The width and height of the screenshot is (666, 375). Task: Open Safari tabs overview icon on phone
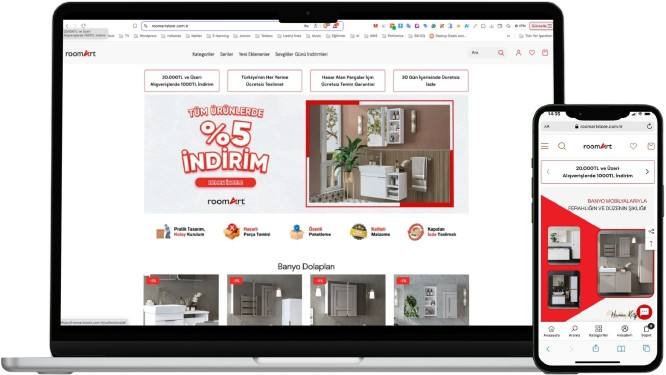[646, 348]
